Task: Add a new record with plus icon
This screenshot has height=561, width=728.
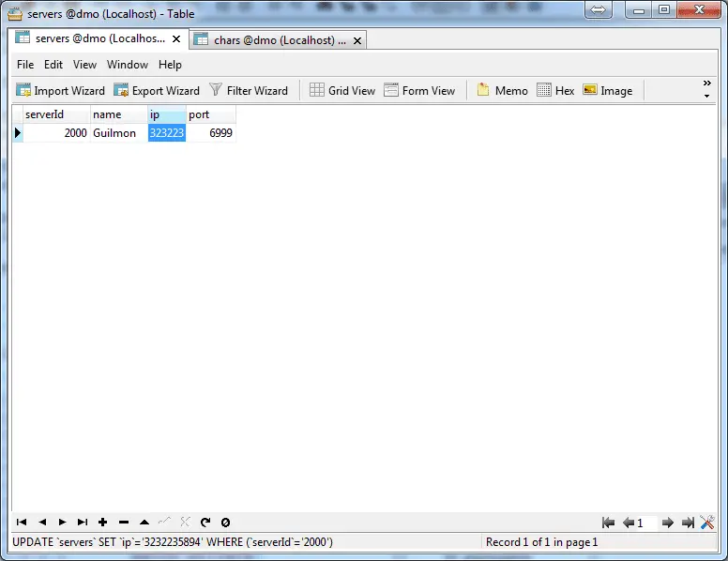Action: pyautogui.click(x=103, y=522)
